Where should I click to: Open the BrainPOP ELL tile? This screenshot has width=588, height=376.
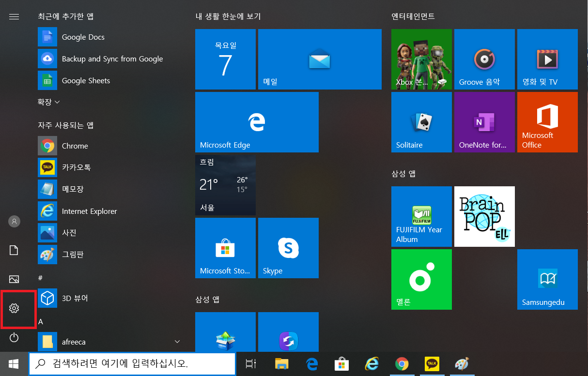(484, 216)
